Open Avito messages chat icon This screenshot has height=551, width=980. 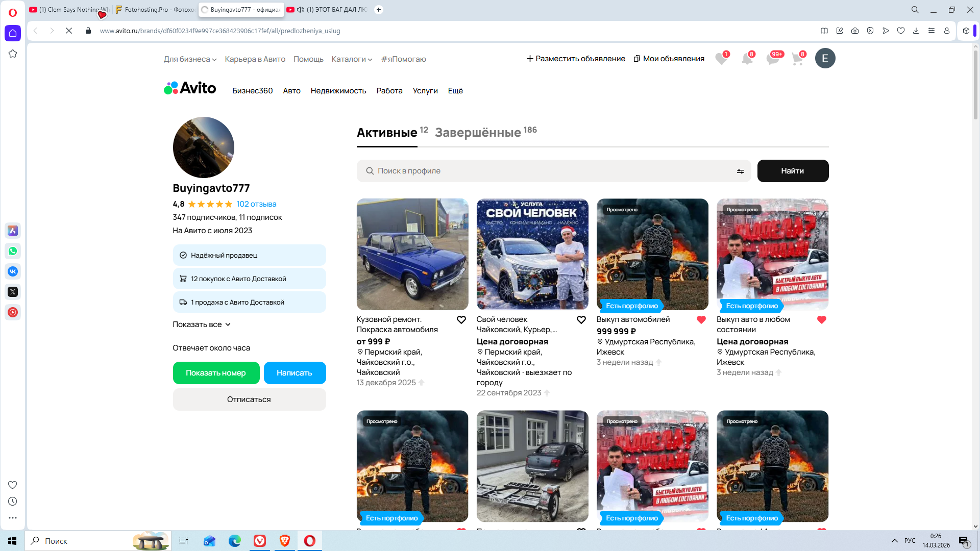click(772, 59)
